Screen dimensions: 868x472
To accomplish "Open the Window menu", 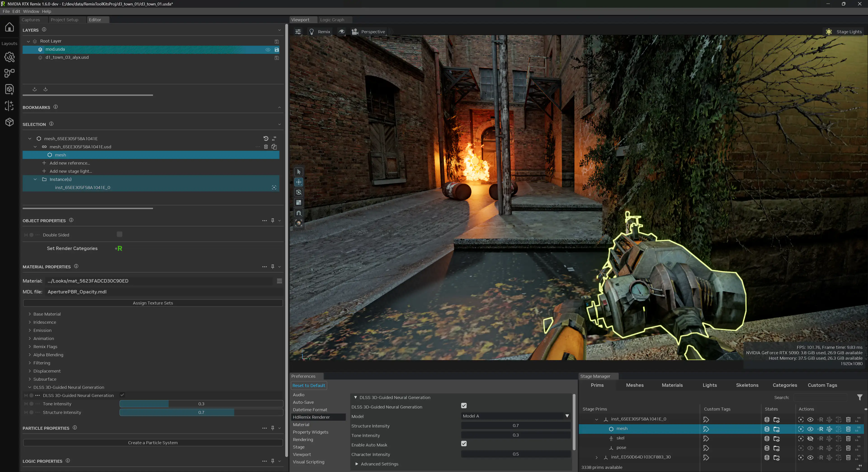I will tap(31, 12).
